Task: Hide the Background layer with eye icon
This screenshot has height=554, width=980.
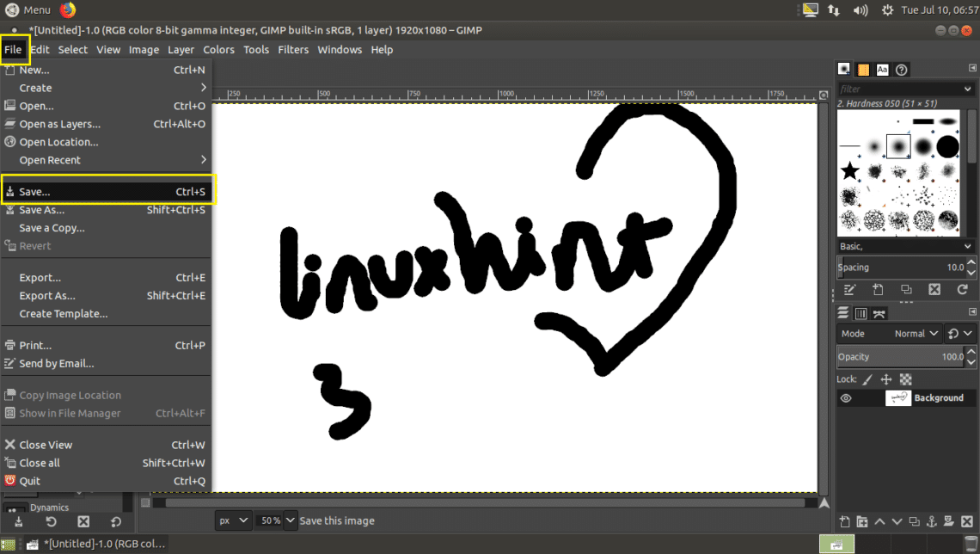Action: click(846, 398)
